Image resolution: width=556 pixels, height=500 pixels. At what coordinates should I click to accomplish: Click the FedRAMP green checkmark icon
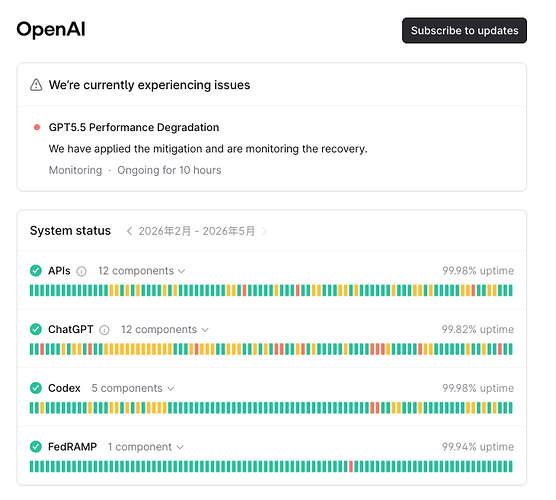click(35, 447)
